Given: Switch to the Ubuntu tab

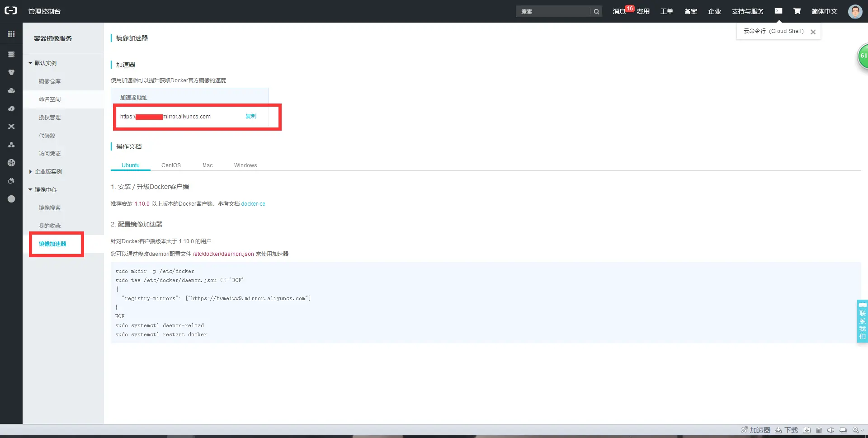Looking at the screenshot, I should (131, 165).
